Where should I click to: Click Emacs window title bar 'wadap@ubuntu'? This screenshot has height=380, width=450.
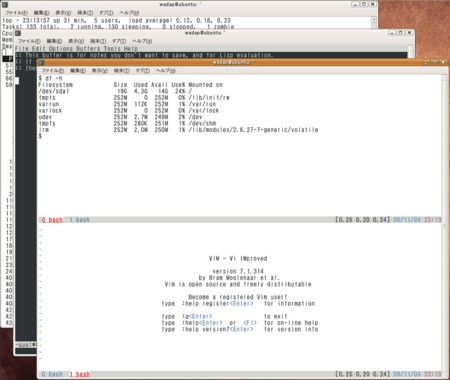pos(205,33)
